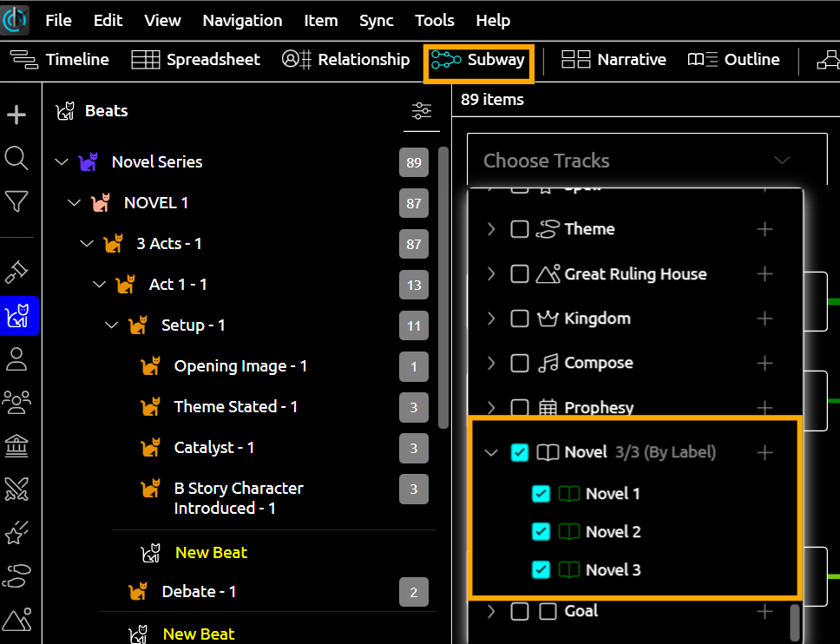Screen dimensions: 840x644
Task: Open the theme swirl sidebar icon
Action: [x=16, y=576]
